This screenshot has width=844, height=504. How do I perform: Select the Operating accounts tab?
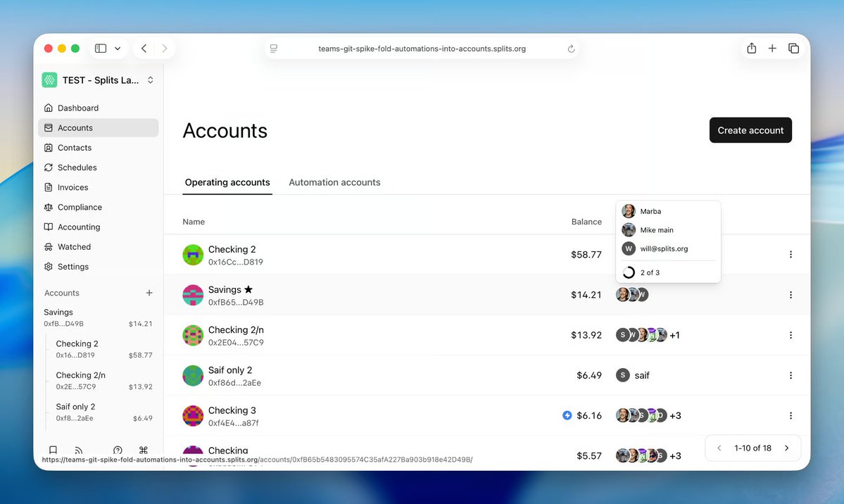pyautogui.click(x=227, y=182)
